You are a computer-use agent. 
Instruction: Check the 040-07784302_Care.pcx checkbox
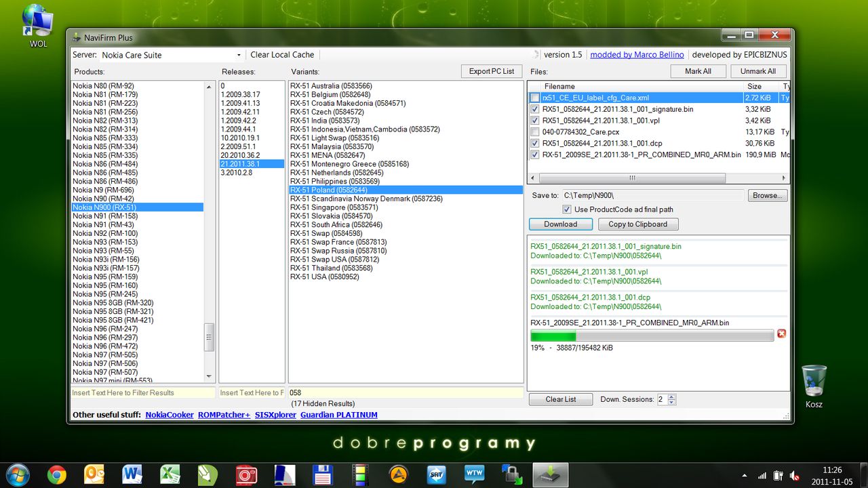[x=536, y=132]
